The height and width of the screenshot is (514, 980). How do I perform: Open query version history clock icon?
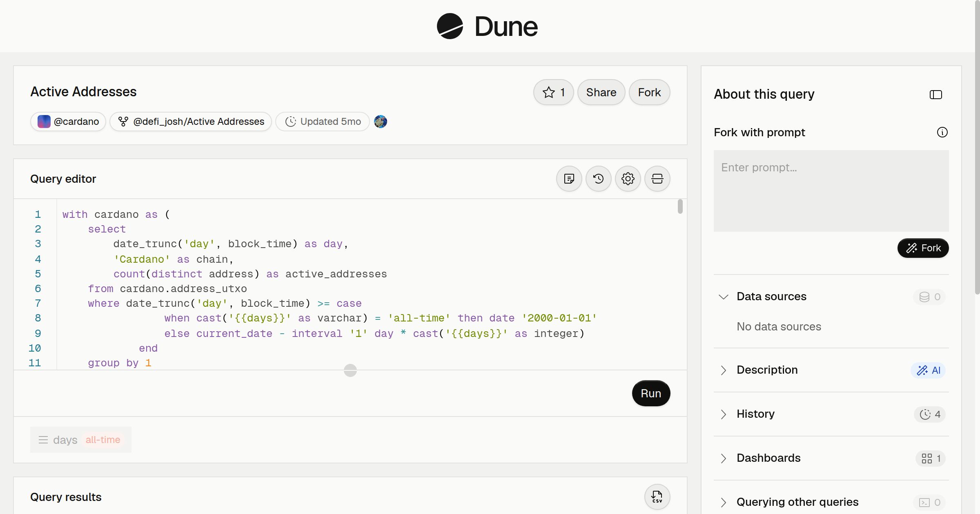click(x=598, y=179)
